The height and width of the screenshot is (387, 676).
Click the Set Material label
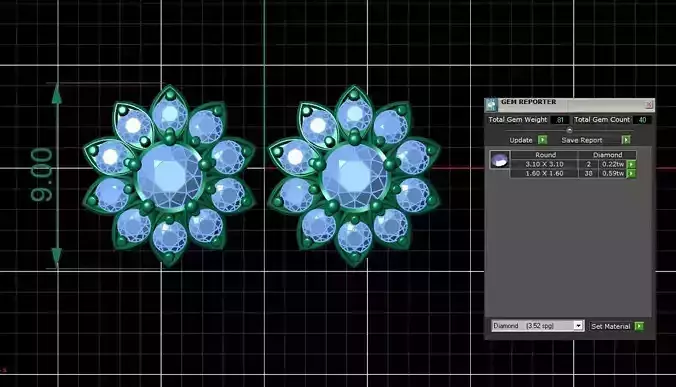tap(610, 326)
